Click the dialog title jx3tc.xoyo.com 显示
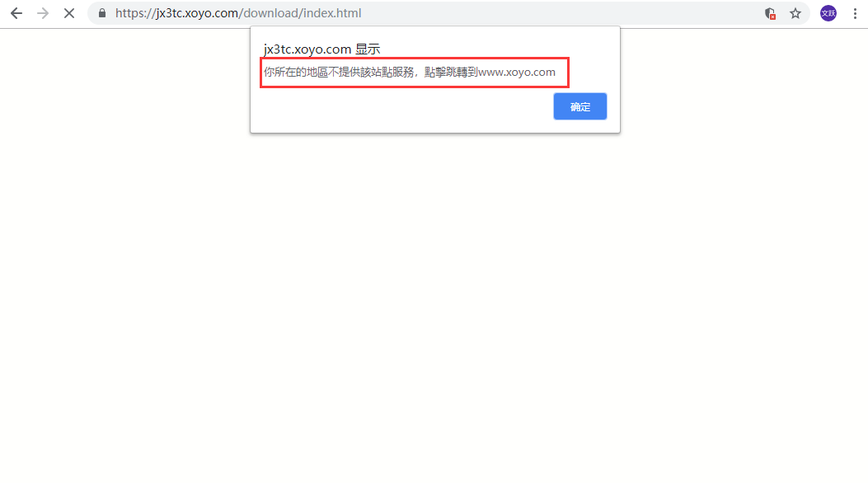Image resolution: width=868 pixels, height=483 pixels. (321, 49)
